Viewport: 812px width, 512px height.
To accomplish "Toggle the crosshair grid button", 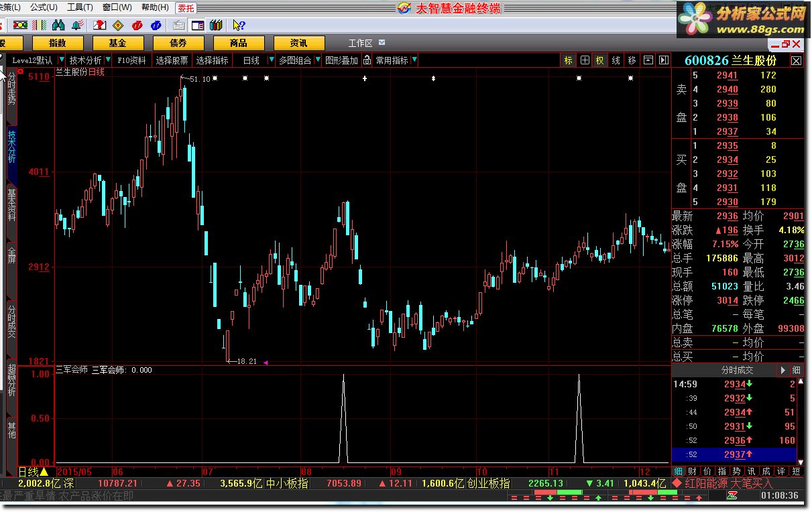I will [585, 60].
